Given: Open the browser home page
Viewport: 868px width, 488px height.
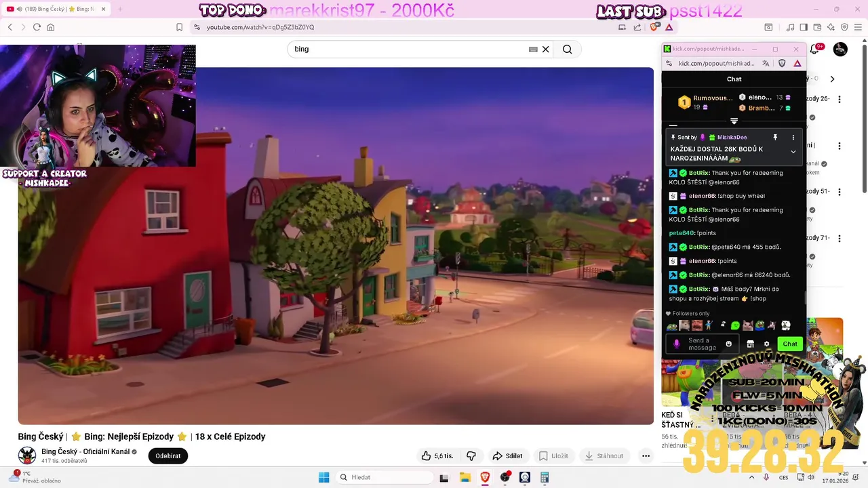Looking at the screenshot, I should pos(50,27).
